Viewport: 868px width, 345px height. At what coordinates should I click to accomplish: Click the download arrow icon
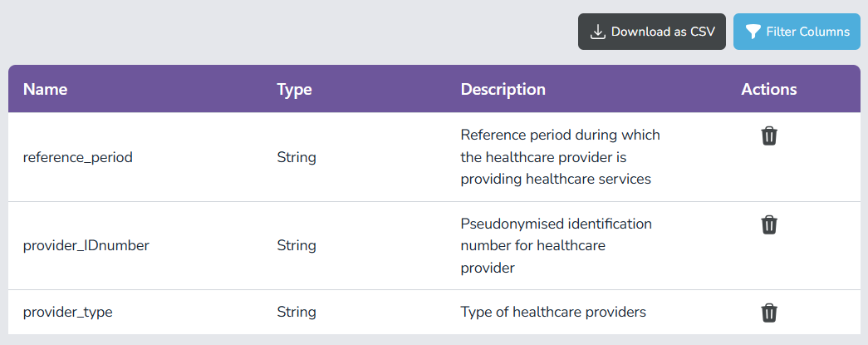[x=597, y=32]
